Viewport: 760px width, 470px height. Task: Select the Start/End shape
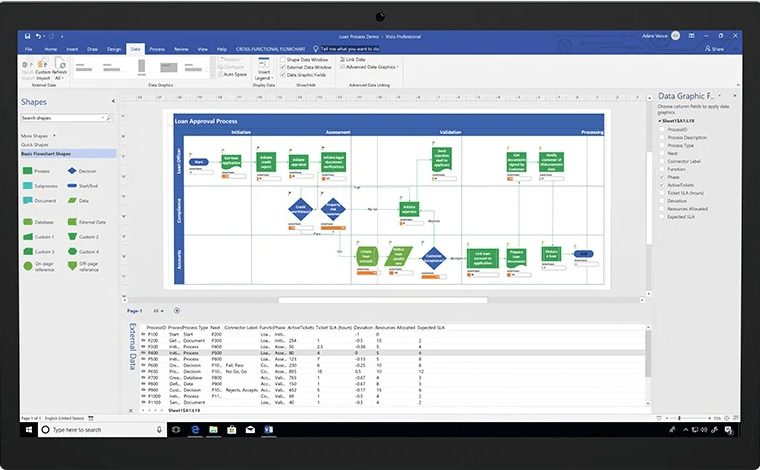pos(72,186)
